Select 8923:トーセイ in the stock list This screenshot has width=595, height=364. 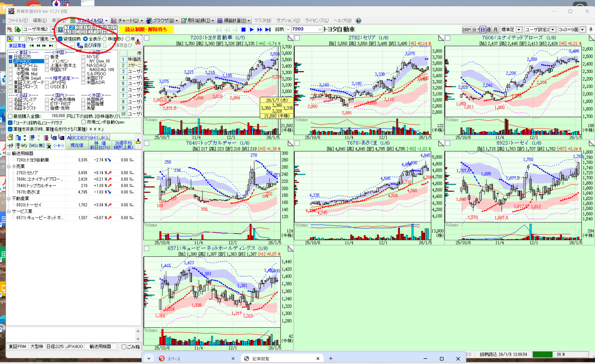point(29,205)
